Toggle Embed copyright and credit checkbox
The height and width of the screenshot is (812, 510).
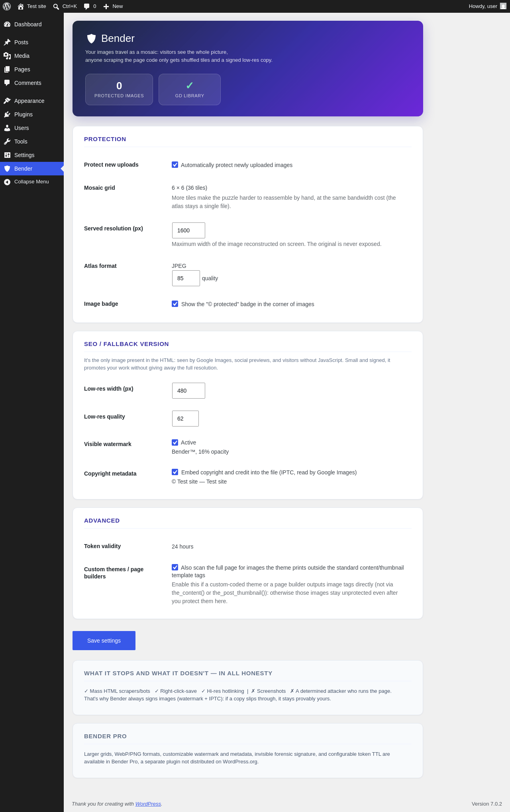(x=175, y=472)
